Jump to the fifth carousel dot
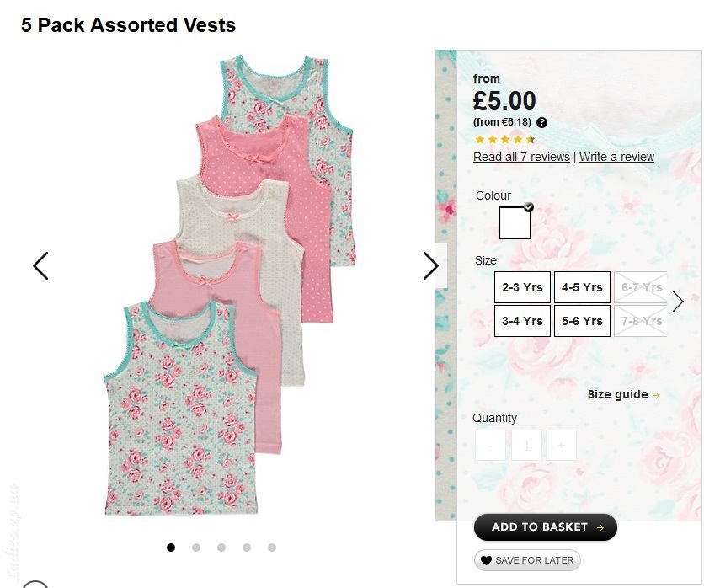Viewport: 704px width, 588px height. (x=272, y=548)
